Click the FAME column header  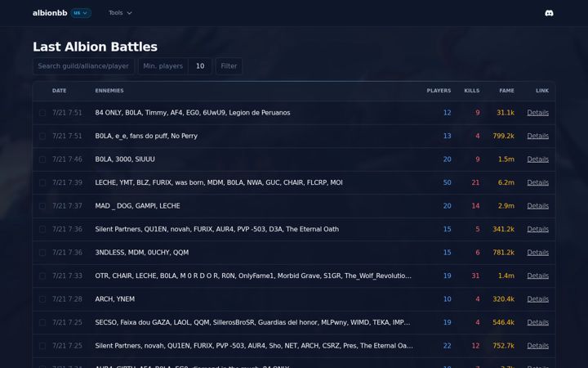coord(506,91)
